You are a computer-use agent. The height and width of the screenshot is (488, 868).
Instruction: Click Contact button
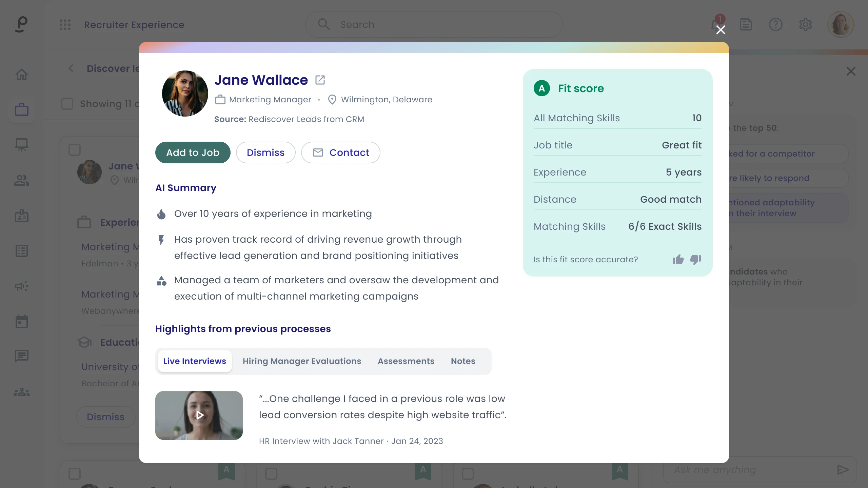341,152
